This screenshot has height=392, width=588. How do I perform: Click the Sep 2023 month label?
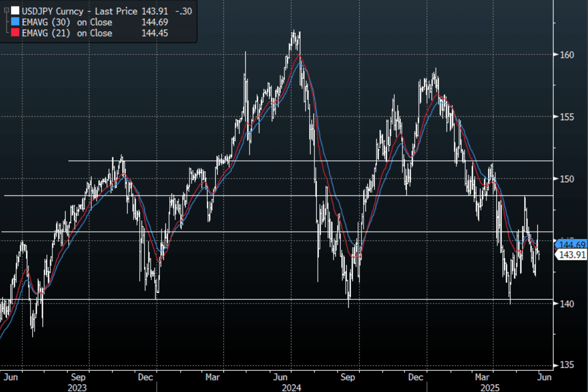(x=79, y=377)
